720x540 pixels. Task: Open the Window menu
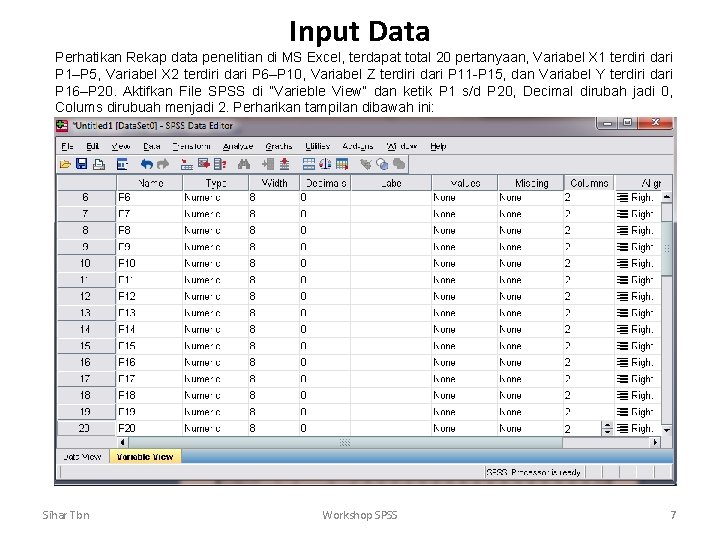tap(402, 146)
